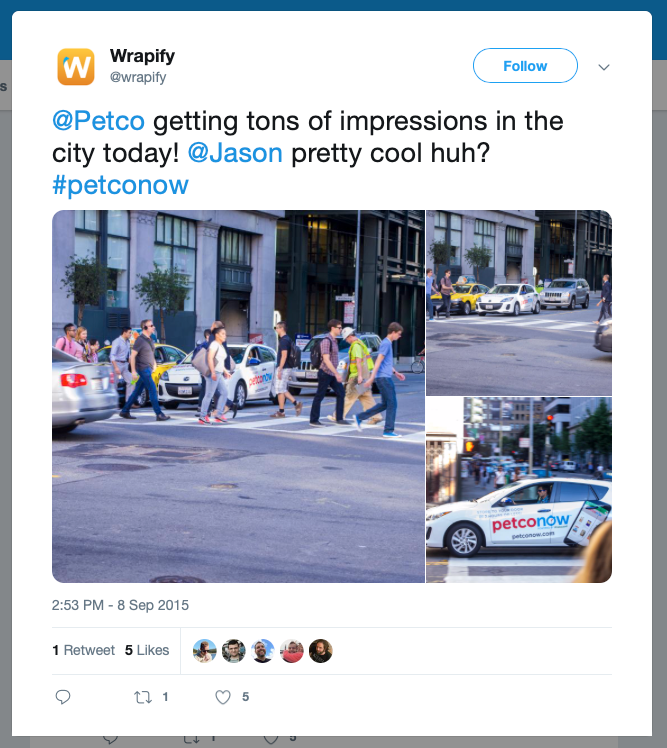
Task: Open the @Petco mention link
Action: (98, 121)
